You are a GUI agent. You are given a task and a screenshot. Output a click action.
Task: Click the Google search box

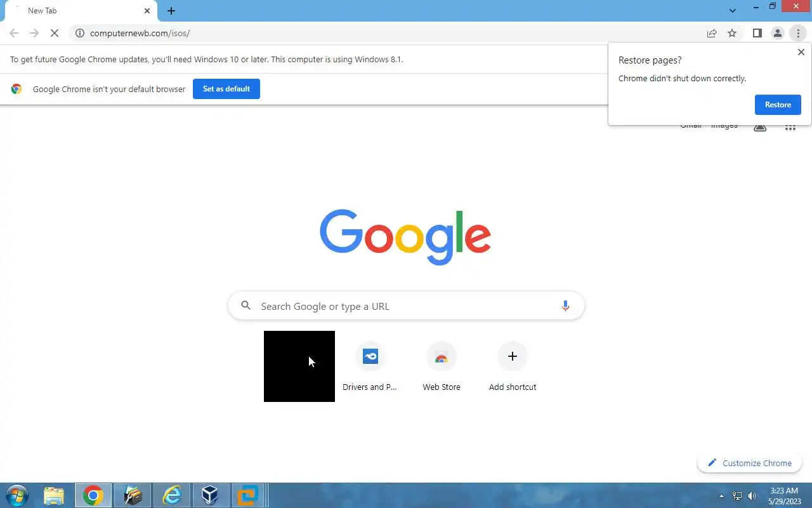point(406,306)
